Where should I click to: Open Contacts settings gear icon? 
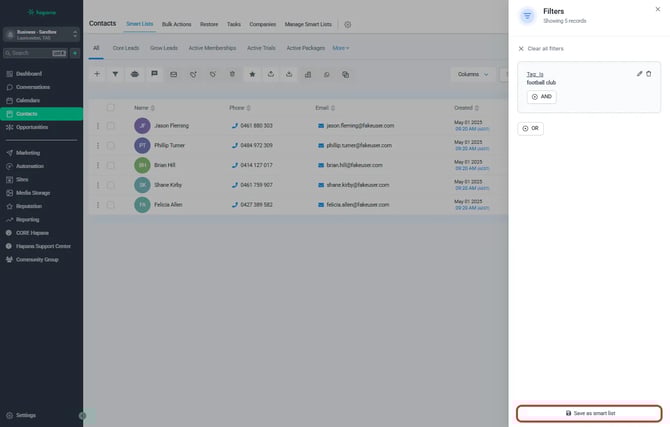tap(348, 24)
